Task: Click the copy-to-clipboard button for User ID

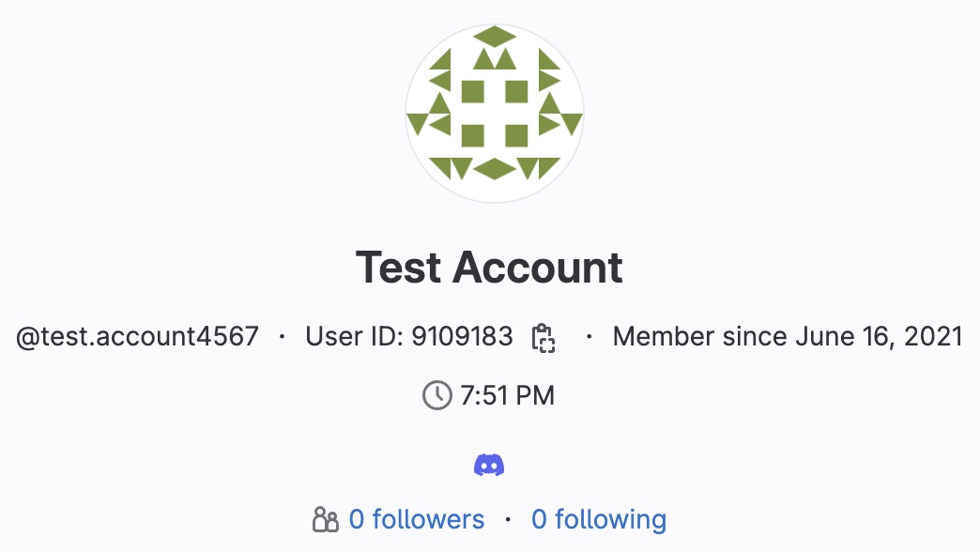Action: pyautogui.click(x=543, y=338)
